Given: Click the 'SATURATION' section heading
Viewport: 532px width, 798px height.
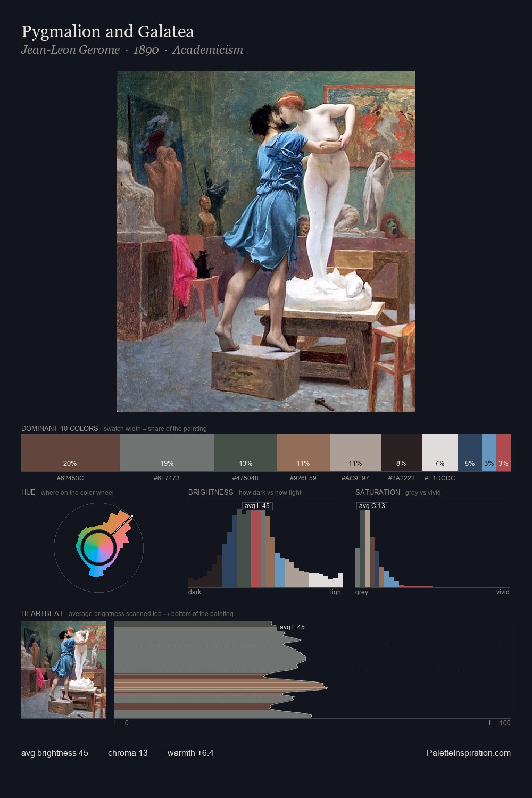Looking at the screenshot, I should [x=378, y=492].
